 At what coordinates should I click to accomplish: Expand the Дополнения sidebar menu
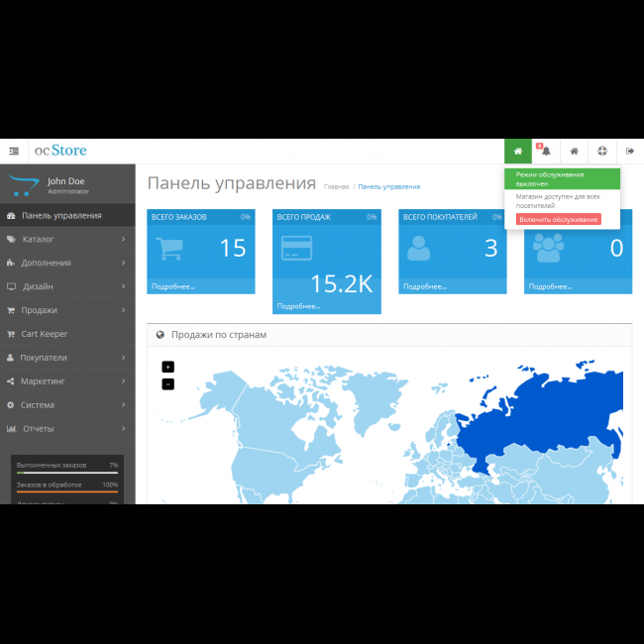[x=66, y=263]
